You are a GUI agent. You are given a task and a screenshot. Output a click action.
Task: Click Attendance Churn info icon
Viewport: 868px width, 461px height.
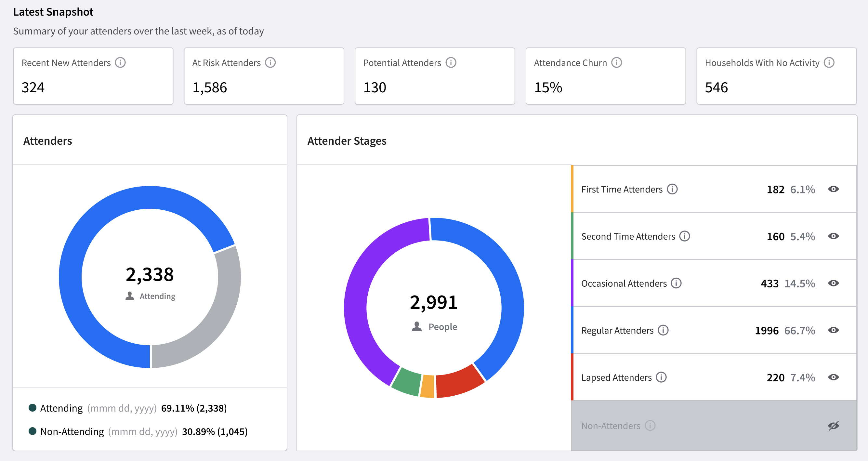point(617,63)
